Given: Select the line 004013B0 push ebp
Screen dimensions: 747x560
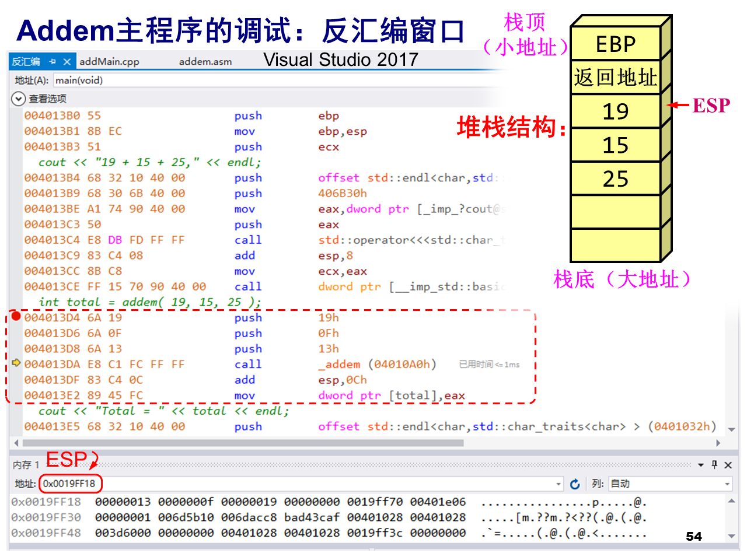Looking at the screenshot, I should [x=181, y=116].
